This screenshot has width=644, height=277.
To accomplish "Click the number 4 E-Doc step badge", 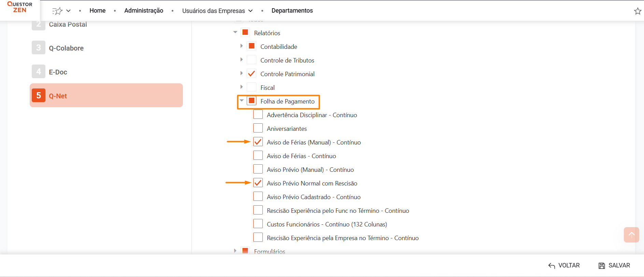I will (39, 72).
